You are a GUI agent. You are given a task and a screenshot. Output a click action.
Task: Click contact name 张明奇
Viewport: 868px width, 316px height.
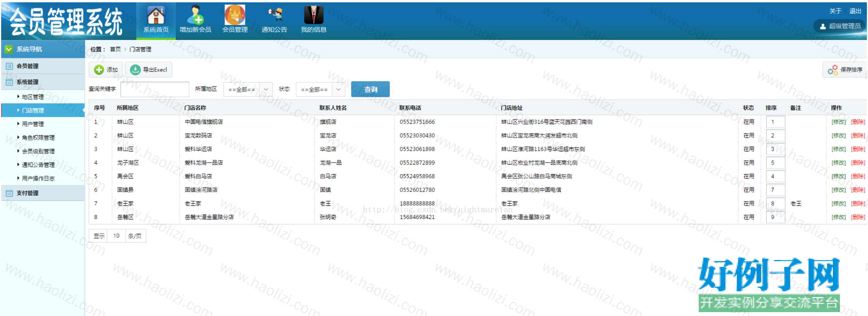tap(328, 217)
